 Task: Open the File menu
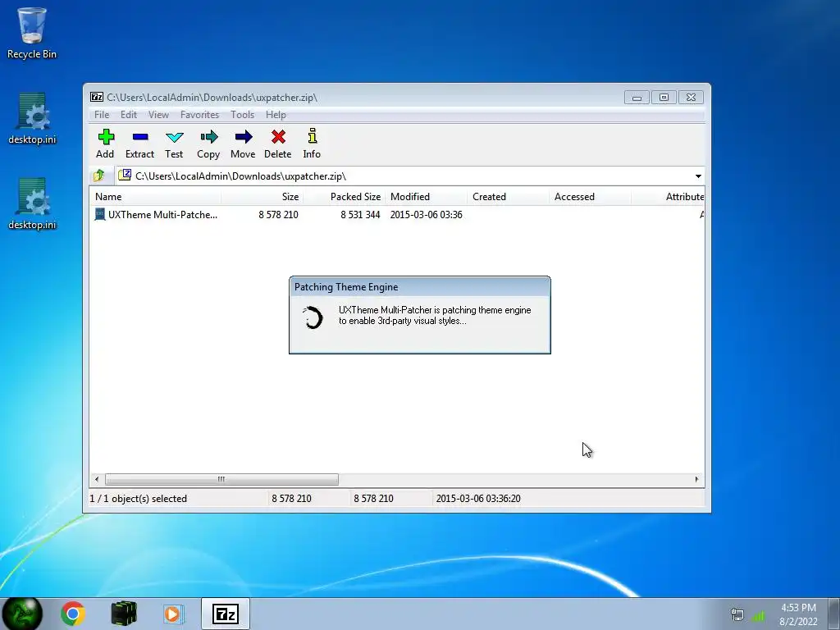102,115
